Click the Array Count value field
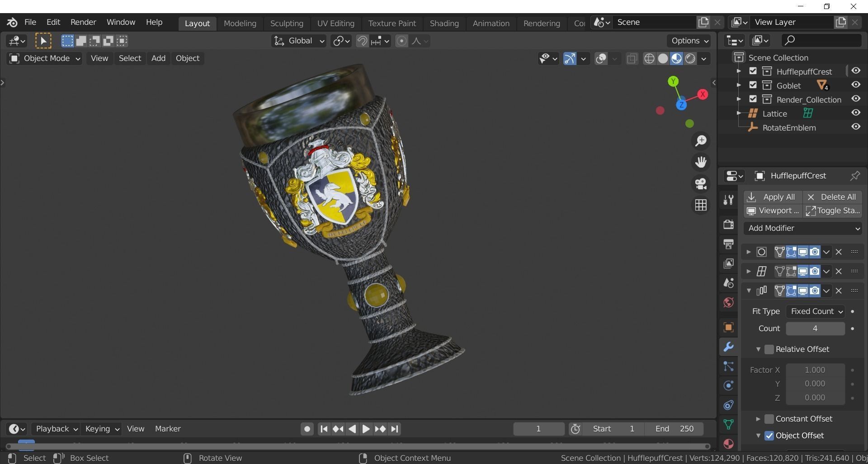868x464 pixels. [x=815, y=329]
